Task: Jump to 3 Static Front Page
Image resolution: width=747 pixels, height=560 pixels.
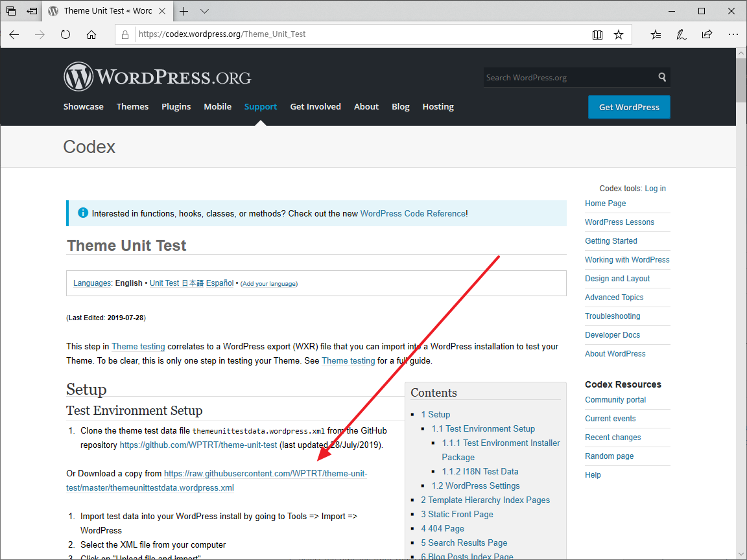Action: click(457, 515)
